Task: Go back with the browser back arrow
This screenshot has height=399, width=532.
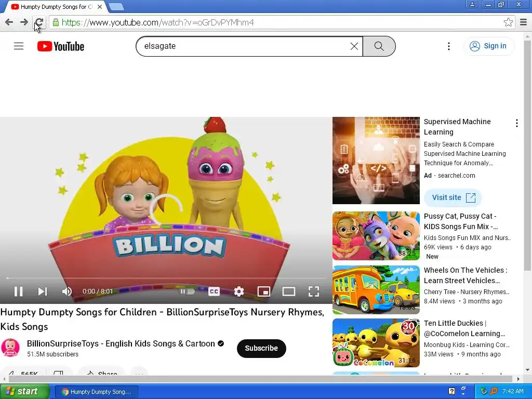Action: (9, 22)
